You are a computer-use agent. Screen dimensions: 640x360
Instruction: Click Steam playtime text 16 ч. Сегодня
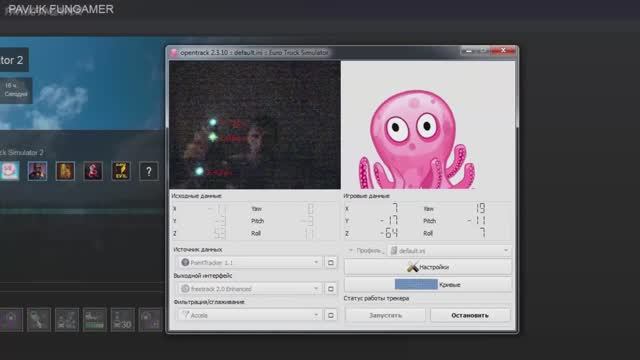pyautogui.click(x=16, y=90)
